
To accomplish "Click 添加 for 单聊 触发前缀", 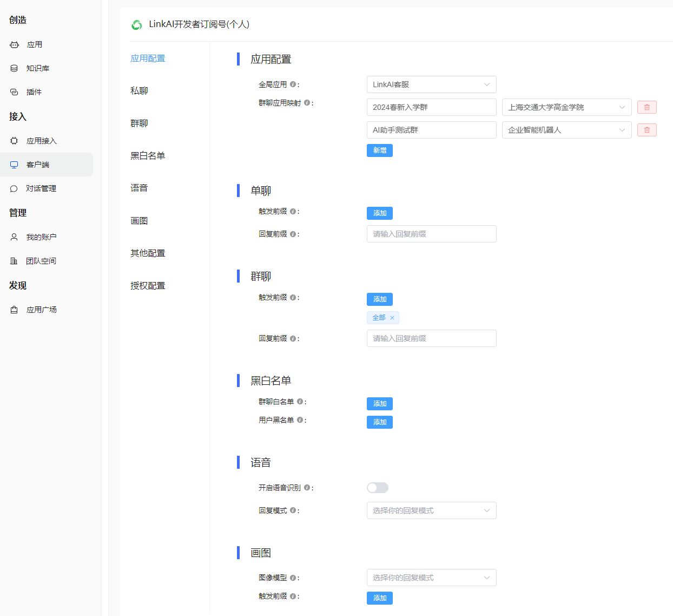I will [x=380, y=213].
